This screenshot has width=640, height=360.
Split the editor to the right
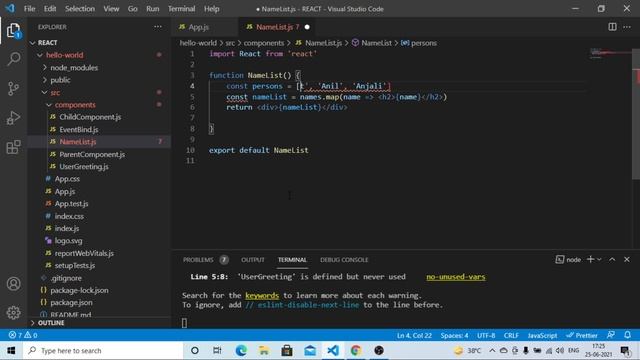[x=612, y=27]
